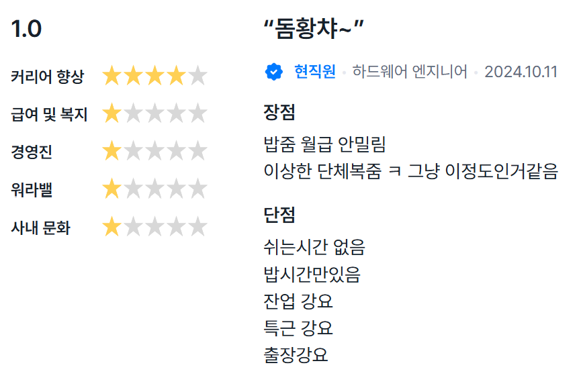Click the 현직원 link
Image resolution: width=579 pixels, height=392 pixels.
point(315,71)
